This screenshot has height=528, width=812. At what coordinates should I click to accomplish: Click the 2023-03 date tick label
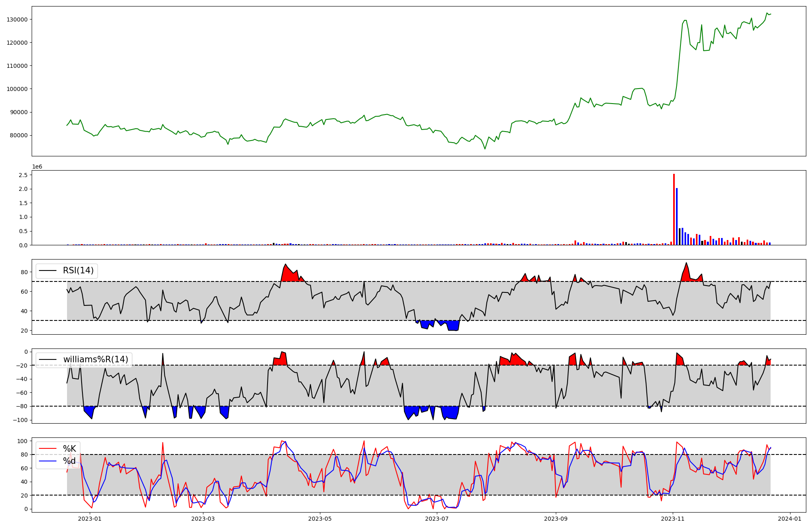tap(203, 518)
